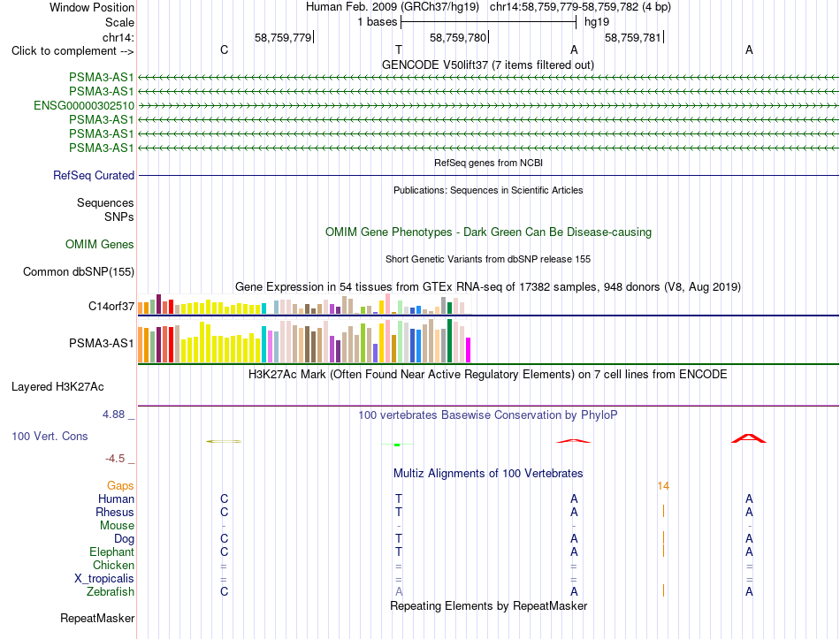Screen dimensions: 840x639
Task: Open '100 vertebrates Basewise Conservation by PhyloP' title
Action: pos(488,415)
